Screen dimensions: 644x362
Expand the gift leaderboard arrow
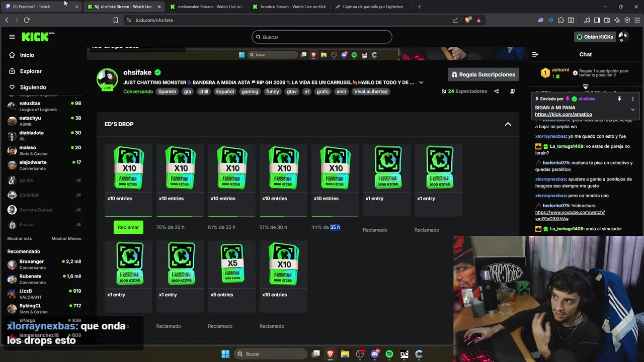[586, 86]
